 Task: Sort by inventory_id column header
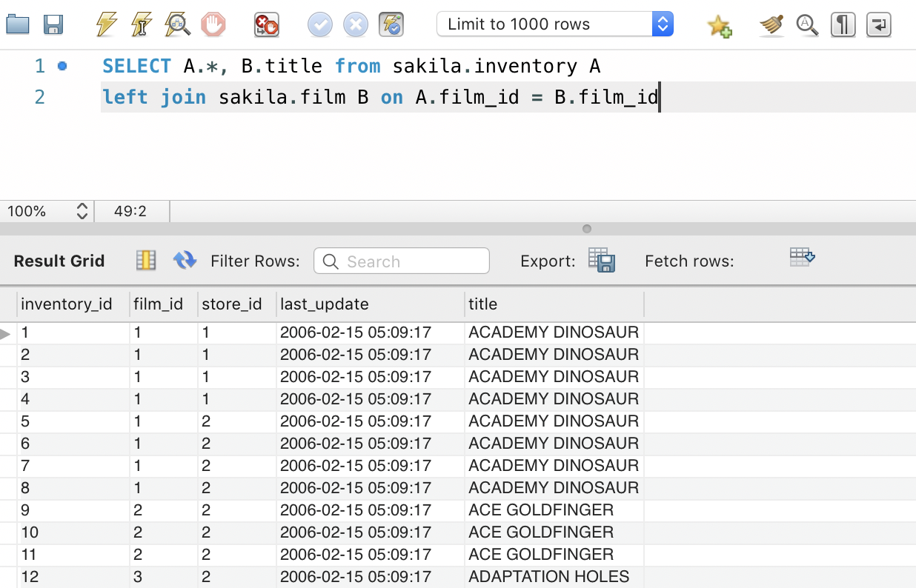[x=73, y=304]
